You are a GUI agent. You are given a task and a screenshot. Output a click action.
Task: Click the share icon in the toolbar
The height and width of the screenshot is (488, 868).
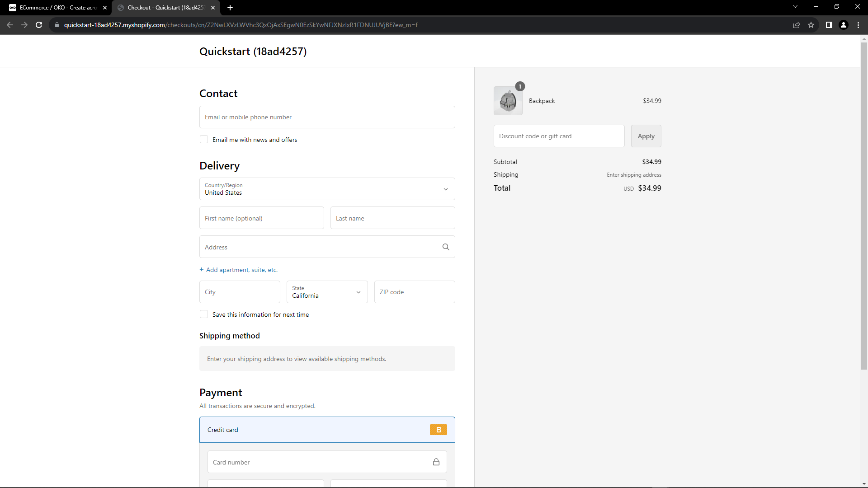pyautogui.click(x=797, y=25)
